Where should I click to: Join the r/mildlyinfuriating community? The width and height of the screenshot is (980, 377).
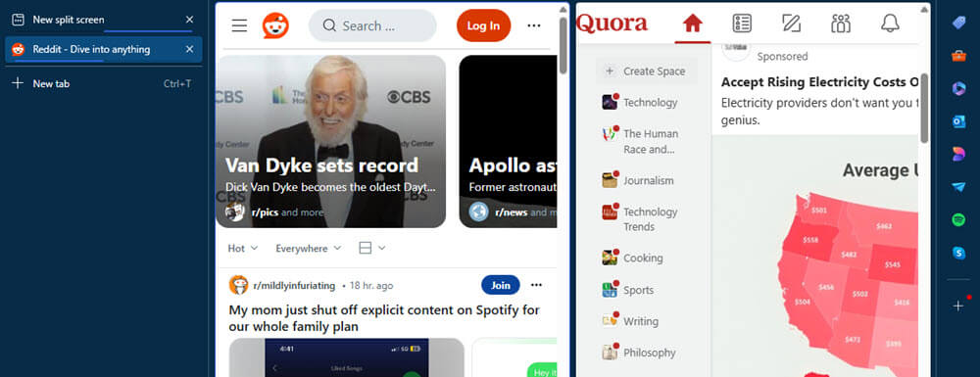pyautogui.click(x=501, y=285)
